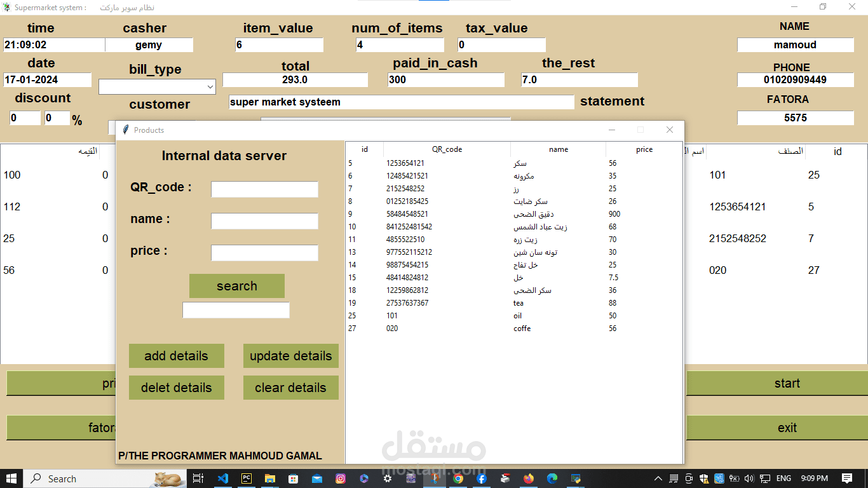
Task: Open Firefox from the taskbar
Action: pyautogui.click(x=528, y=478)
